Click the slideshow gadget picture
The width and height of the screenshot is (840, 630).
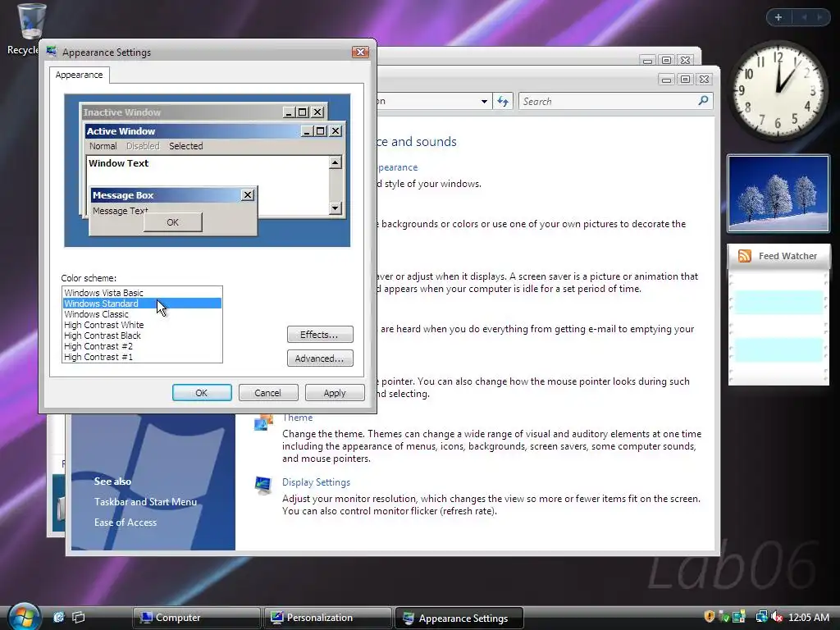[778, 194]
